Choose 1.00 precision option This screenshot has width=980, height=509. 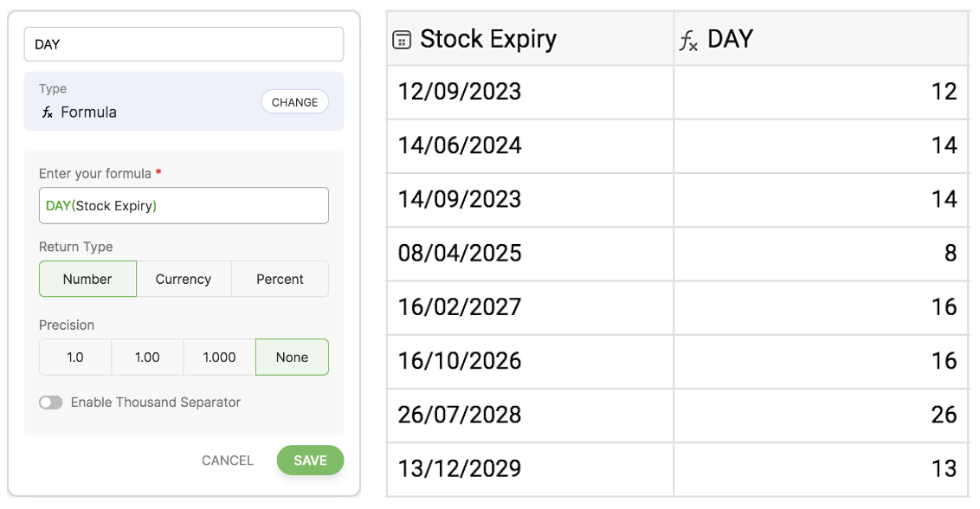pyautogui.click(x=147, y=357)
